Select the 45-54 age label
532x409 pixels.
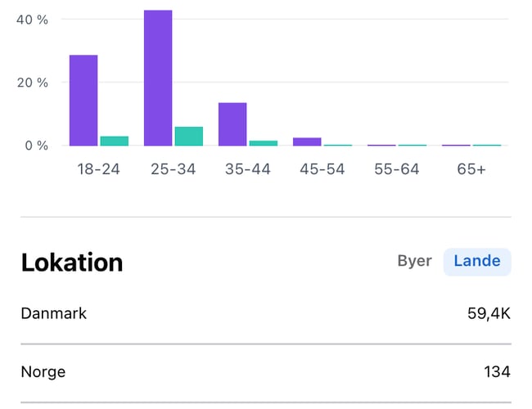pos(322,169)
